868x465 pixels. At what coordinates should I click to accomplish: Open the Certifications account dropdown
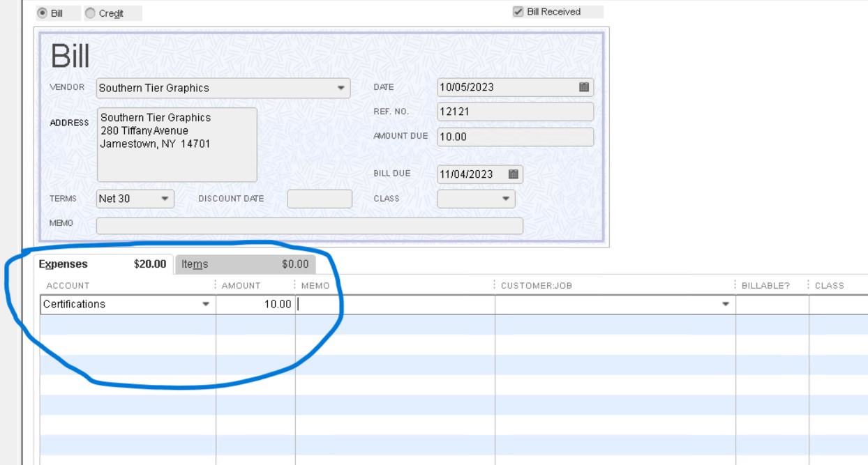(x=207, y=305)
